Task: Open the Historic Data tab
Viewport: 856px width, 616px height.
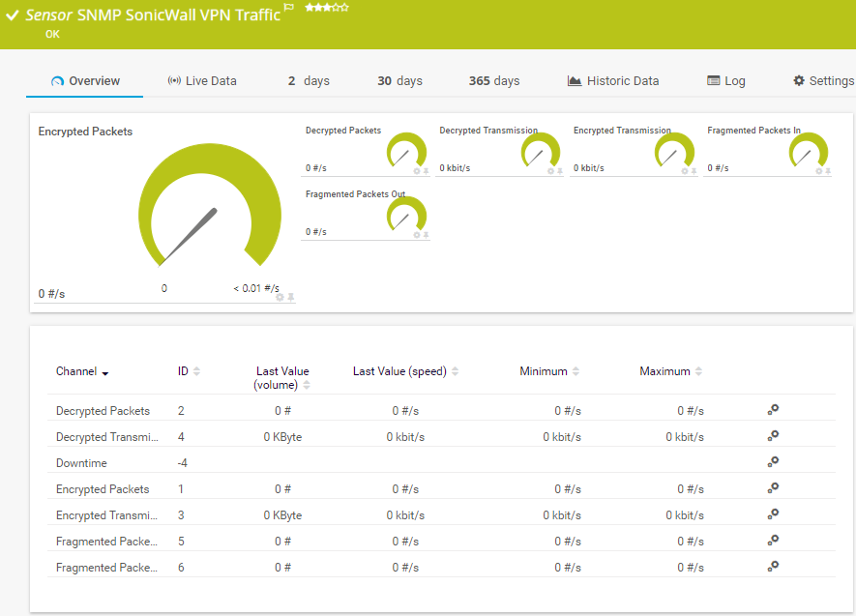Action: 613,81
